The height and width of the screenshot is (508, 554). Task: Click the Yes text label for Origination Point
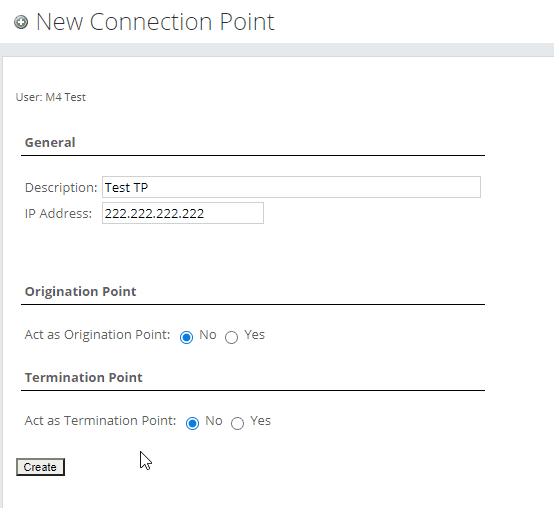click(x=254, y=335)
